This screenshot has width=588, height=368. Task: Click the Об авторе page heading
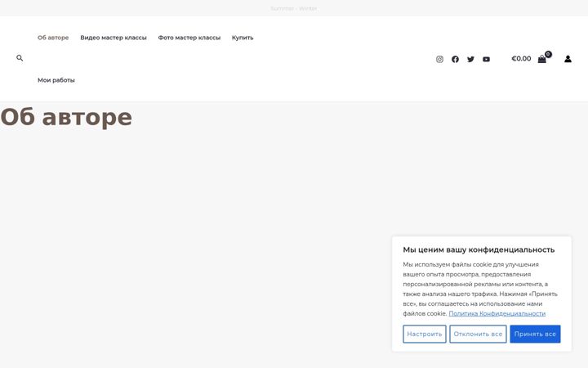coord(66,117)
